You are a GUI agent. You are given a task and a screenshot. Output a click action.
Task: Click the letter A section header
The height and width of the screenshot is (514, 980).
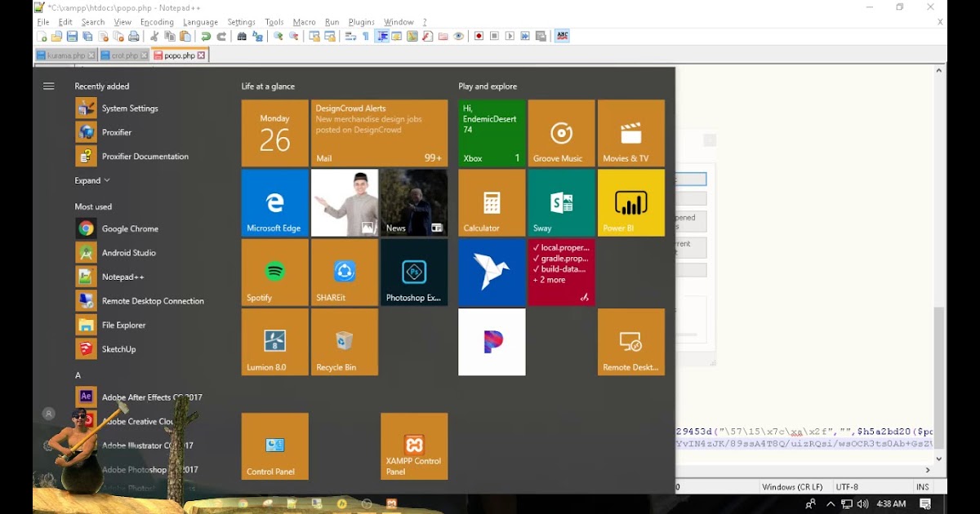click(x=78, y=375)
